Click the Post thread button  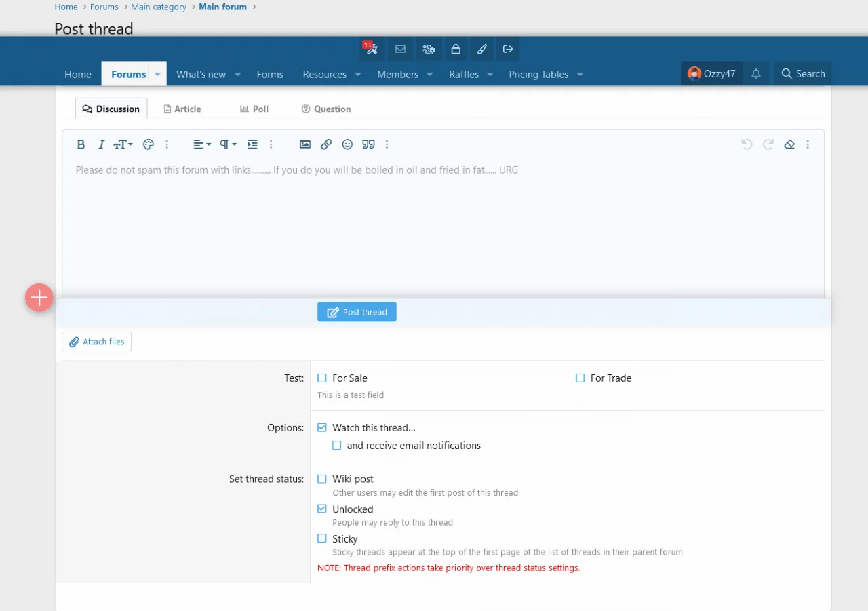click(357, 312)
